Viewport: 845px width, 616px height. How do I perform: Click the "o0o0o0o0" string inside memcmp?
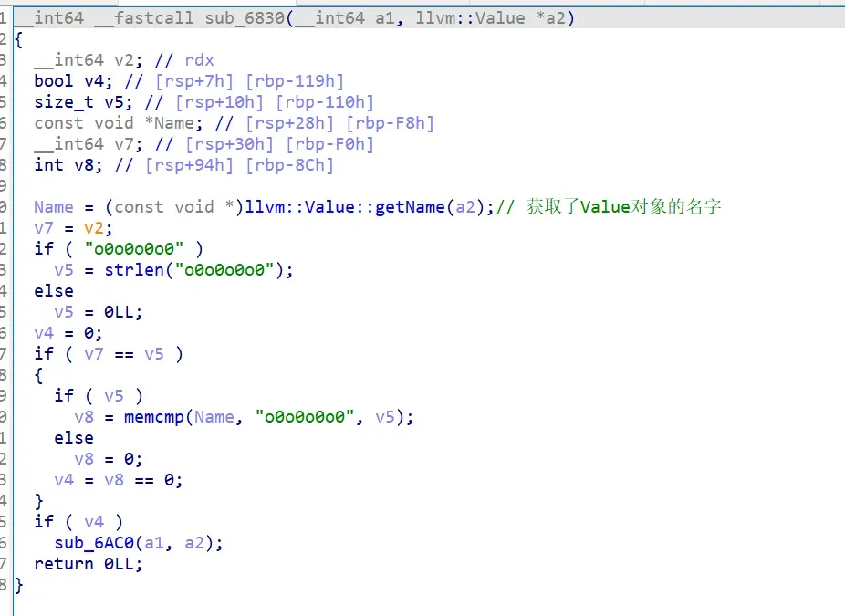click(x=305, y=417)
